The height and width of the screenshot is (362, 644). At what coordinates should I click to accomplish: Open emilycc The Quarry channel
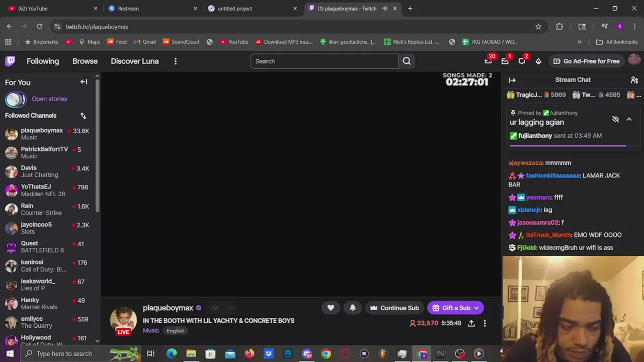[x=47, y=322]
